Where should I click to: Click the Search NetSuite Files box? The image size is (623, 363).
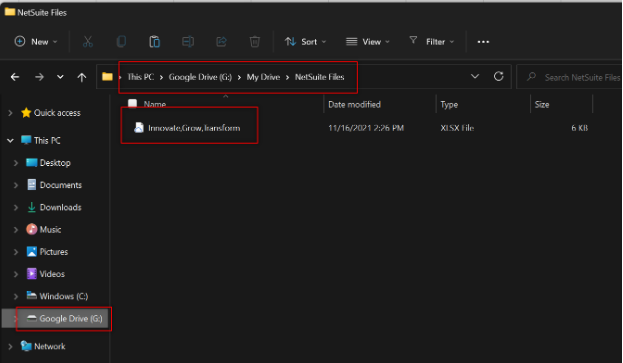[x=570, y=77]
